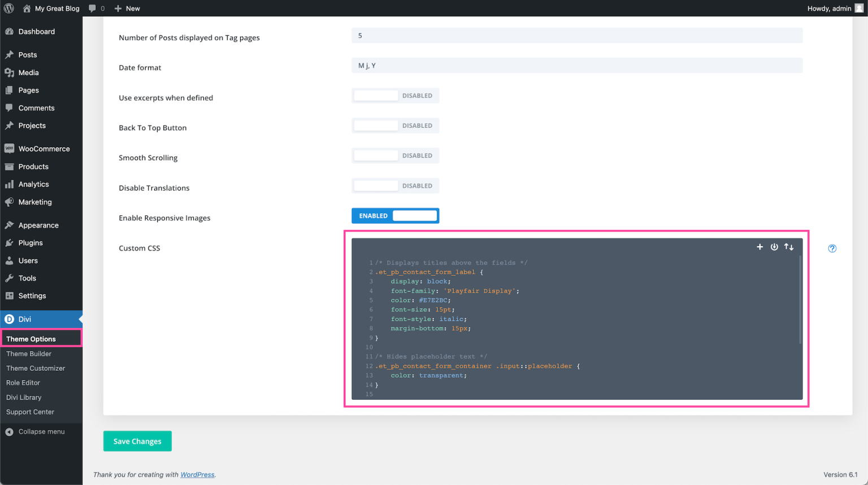
Task: Open the New content dropdown
Action: [127, 8]
